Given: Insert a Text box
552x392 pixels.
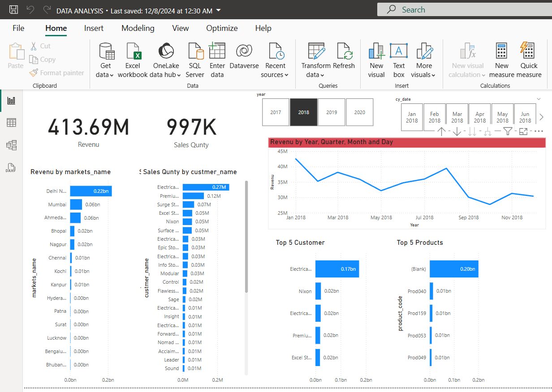Looking at the screenshot, I should pos(399,60).
